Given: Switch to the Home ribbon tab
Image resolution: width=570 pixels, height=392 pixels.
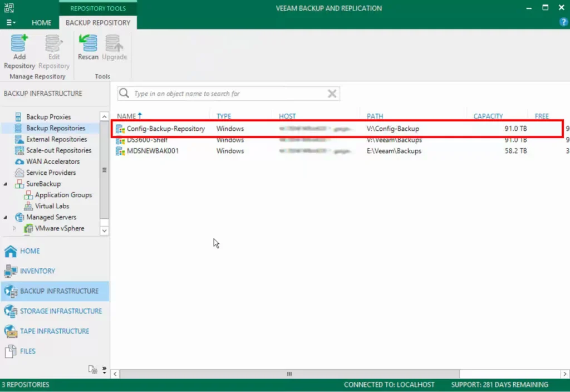Looking at the screenshot, I should (x=41, y=23).
